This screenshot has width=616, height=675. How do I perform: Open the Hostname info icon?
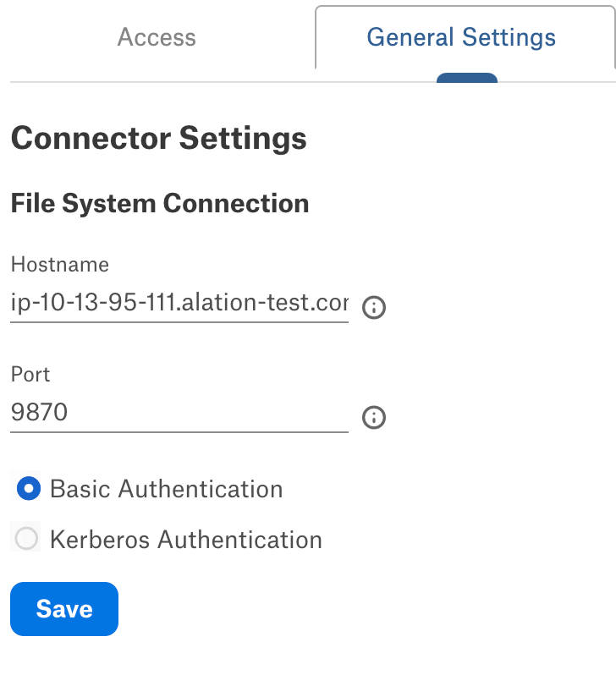pyautogui.click(x=373, y=307)
